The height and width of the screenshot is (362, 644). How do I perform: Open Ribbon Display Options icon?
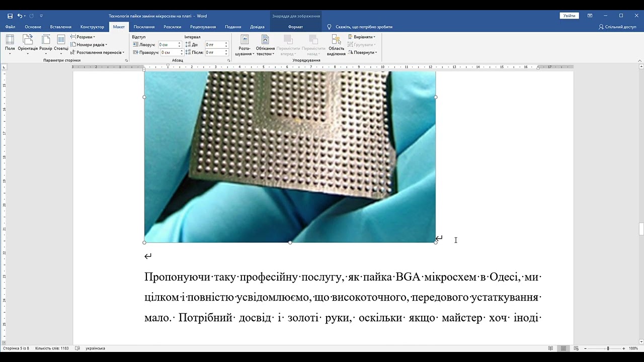[x=590, y=16]
